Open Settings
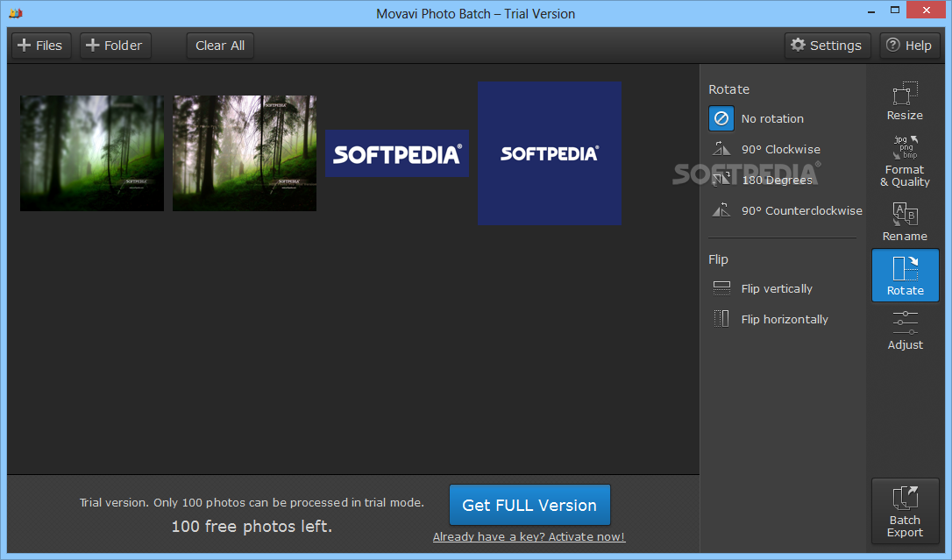952x560 pixels. coord(827,46)
